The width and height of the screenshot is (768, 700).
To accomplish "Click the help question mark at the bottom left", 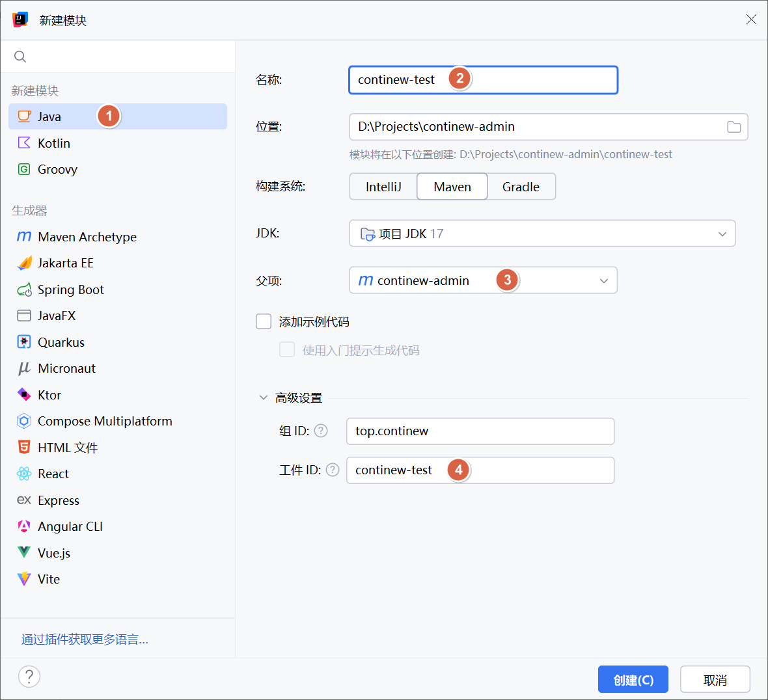I will point(29,677).
